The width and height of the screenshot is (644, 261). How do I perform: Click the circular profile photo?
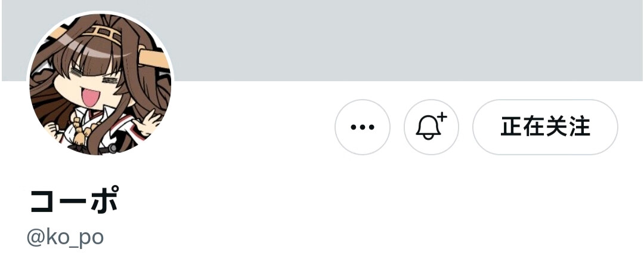click(100, 84)
